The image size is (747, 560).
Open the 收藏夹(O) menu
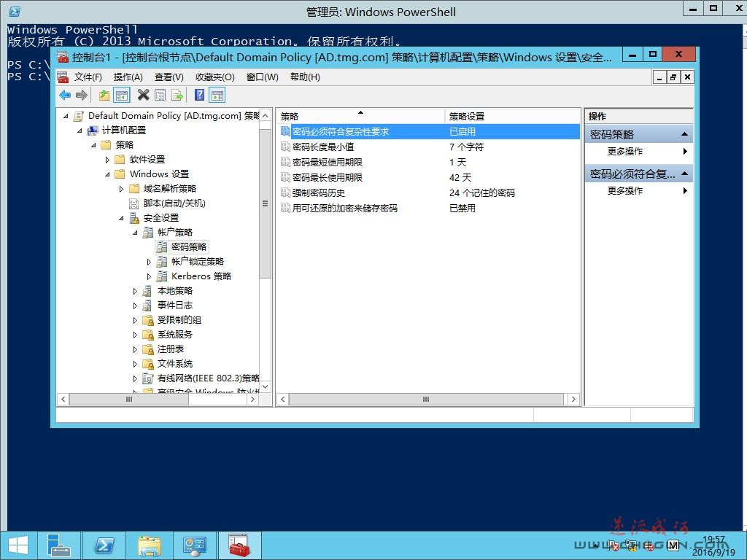(215, 77)
